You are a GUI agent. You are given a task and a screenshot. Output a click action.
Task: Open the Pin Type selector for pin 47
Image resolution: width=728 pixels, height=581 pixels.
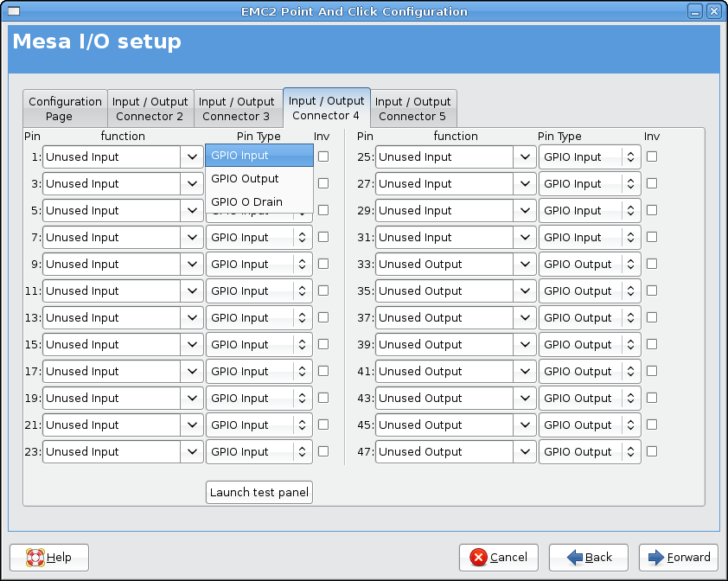pos(590,452)
